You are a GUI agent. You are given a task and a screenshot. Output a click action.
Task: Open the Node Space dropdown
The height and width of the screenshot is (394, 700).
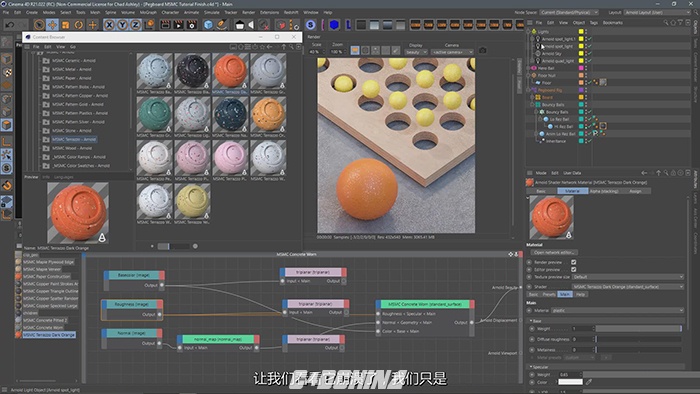click(x=568, y=12)
